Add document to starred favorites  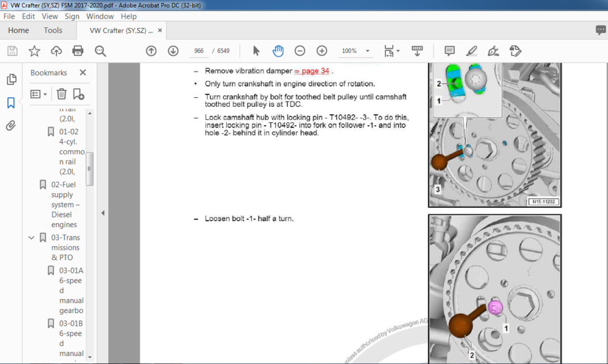(34, 51)
